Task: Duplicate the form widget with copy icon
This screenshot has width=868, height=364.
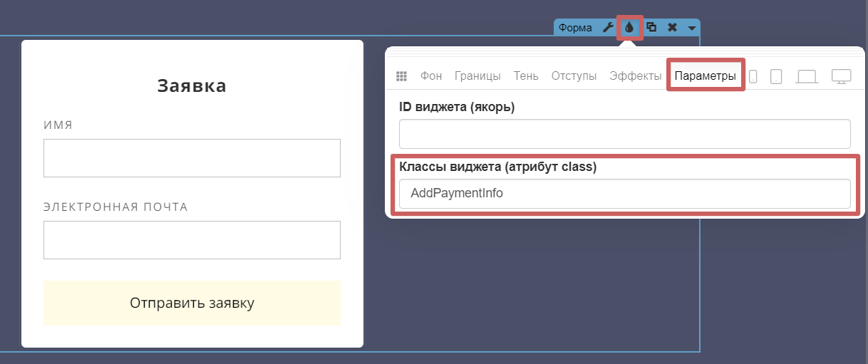Action: [x=651, y=28]
